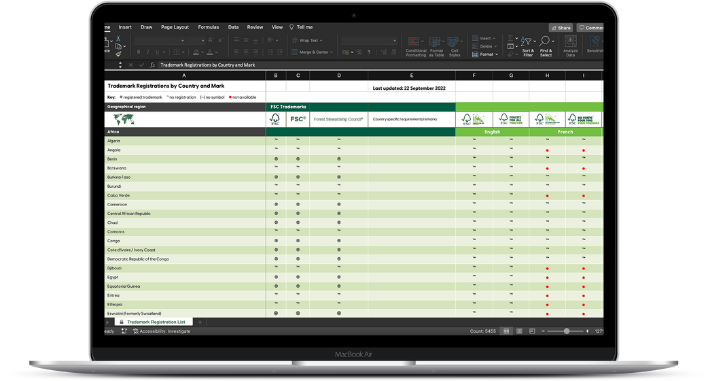Click the zoom slider handle

coord(566,331)
